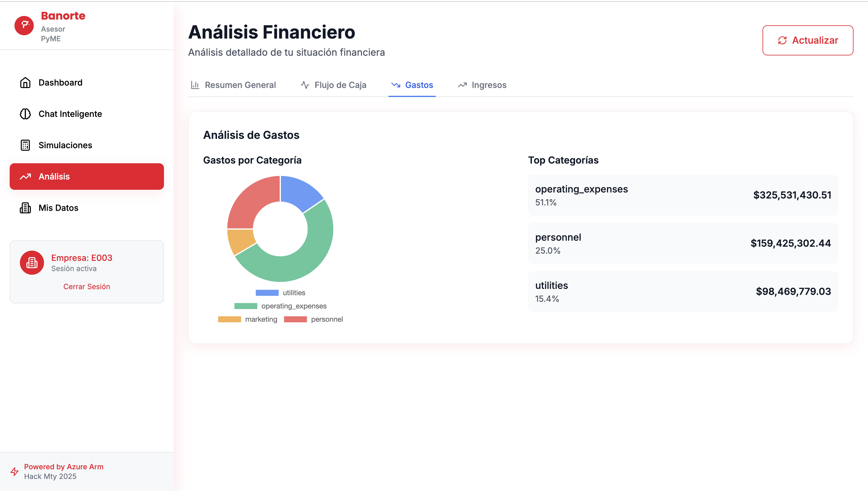868x491 pixels.
Task: Click the personnel category card
Action: click(x=682, y=243)
